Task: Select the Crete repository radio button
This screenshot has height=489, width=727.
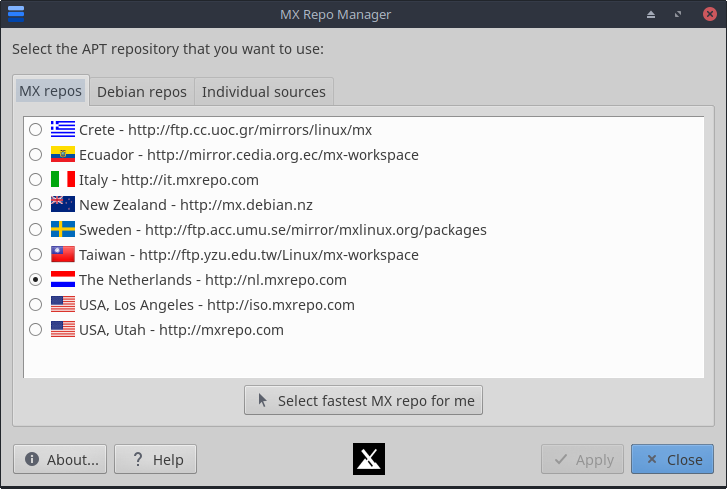Action: pyautogui.click(x=35, y=129)
